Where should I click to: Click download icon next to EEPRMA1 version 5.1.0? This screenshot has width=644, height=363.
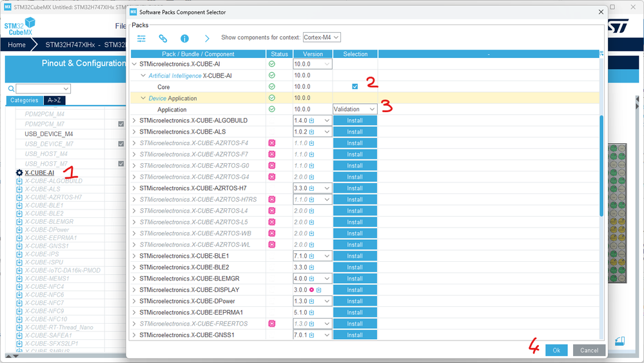point(312,313)
